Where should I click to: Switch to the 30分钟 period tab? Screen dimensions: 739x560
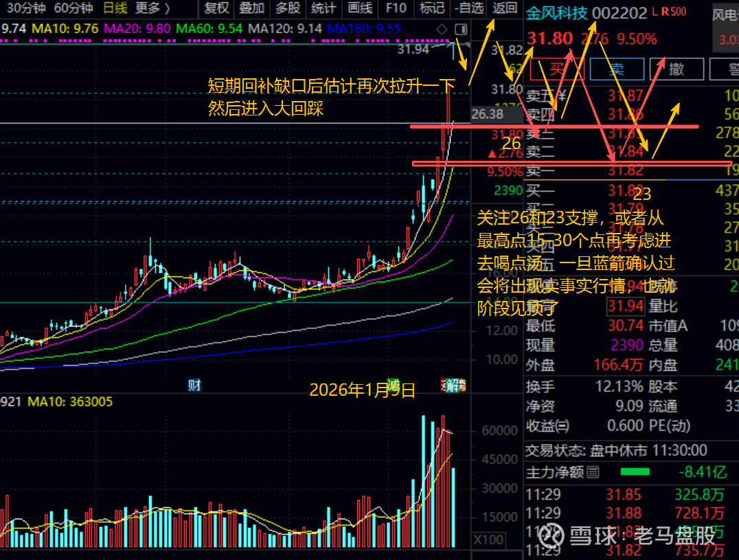(26, 8)
